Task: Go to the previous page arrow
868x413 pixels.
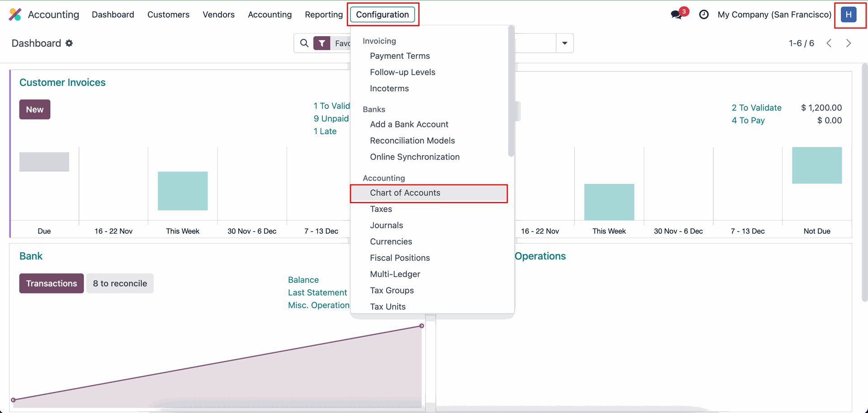Action: (x=829, y=43)
